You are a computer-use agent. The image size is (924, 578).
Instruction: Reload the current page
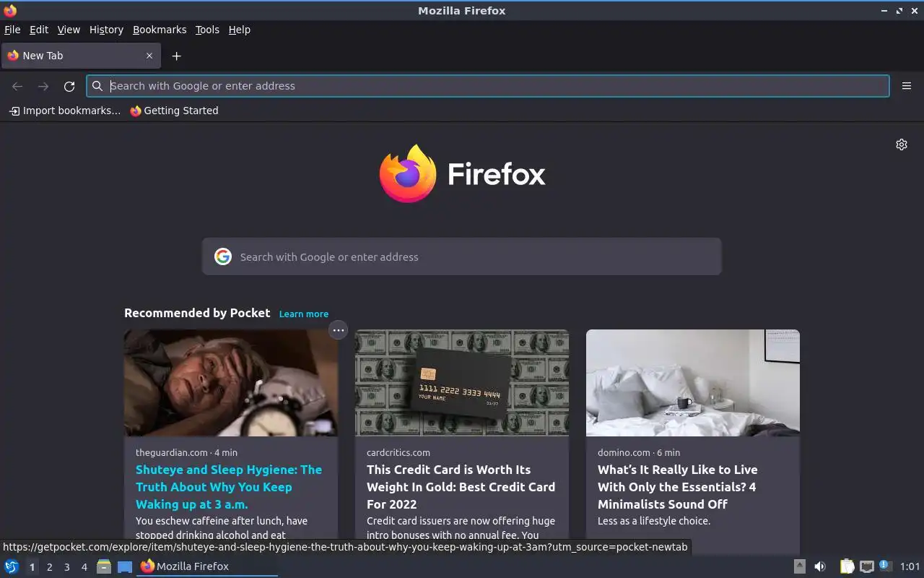click(x=69, y=86)
